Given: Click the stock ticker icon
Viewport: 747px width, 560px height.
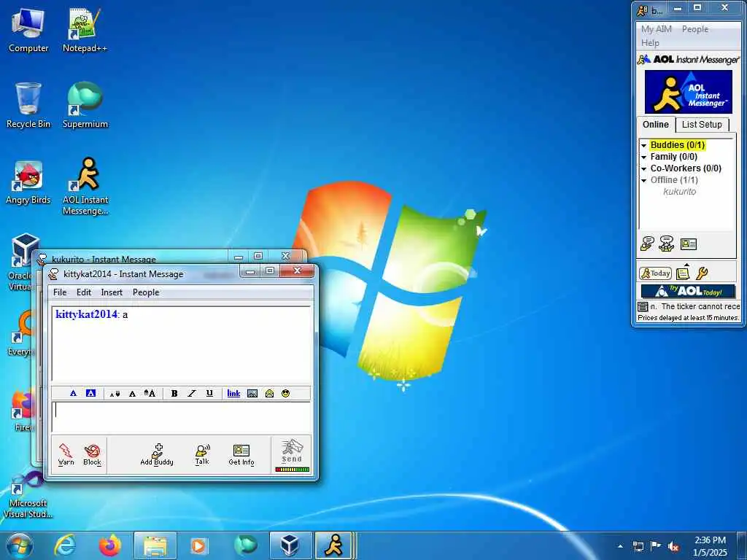Looking at the screenshot, I should click(643, 307).
